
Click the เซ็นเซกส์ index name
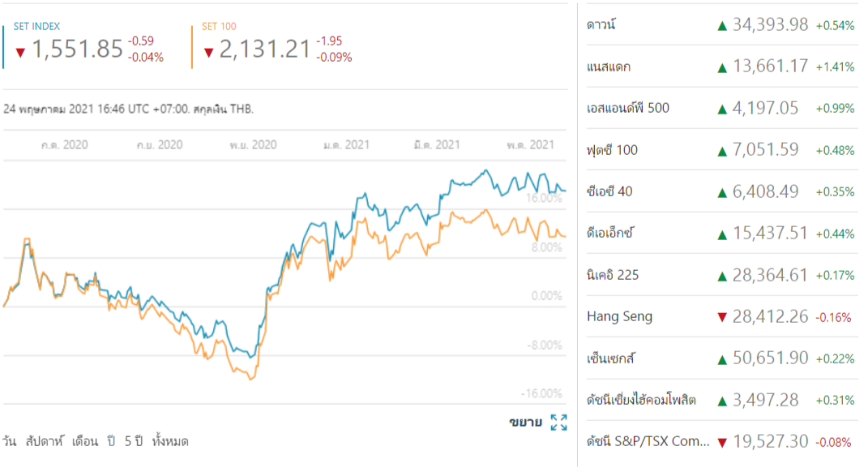click(x=614, y=358)
